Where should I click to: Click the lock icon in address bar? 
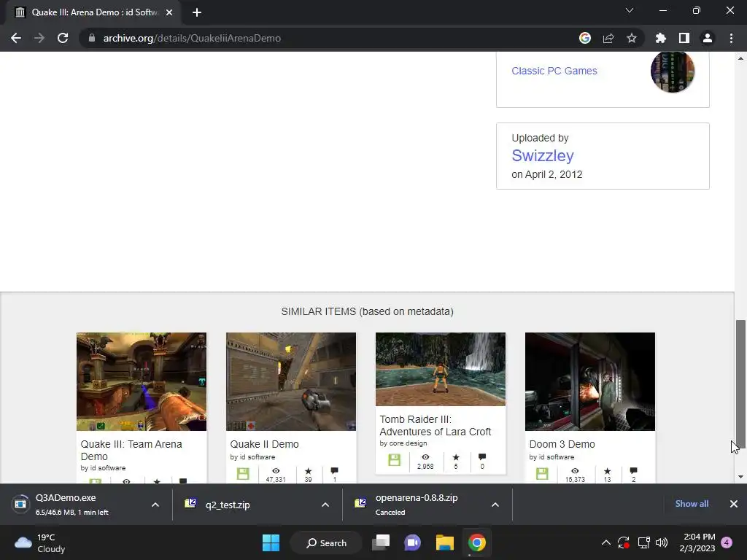click(x=92, y=38)
